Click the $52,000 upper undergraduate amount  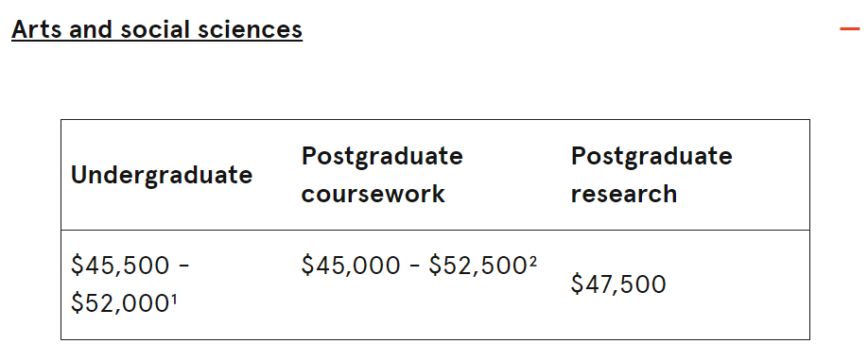pyautogui.click(x=121, y=304)
